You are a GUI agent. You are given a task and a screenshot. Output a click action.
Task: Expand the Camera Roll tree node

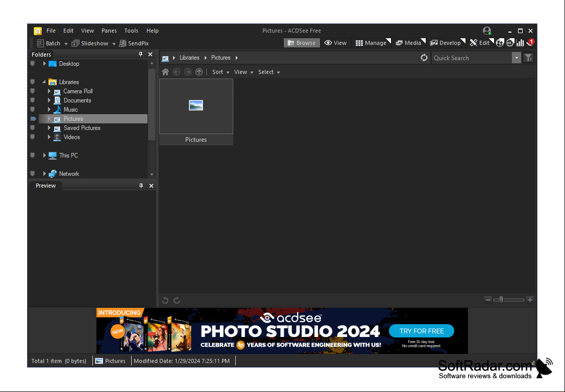pyautogui.click(x=49, y=91)
